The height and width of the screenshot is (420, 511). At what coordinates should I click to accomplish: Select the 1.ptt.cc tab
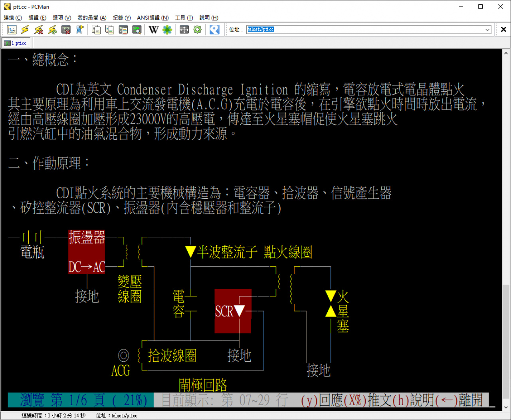pyautogui.click(x=16, y=43)
